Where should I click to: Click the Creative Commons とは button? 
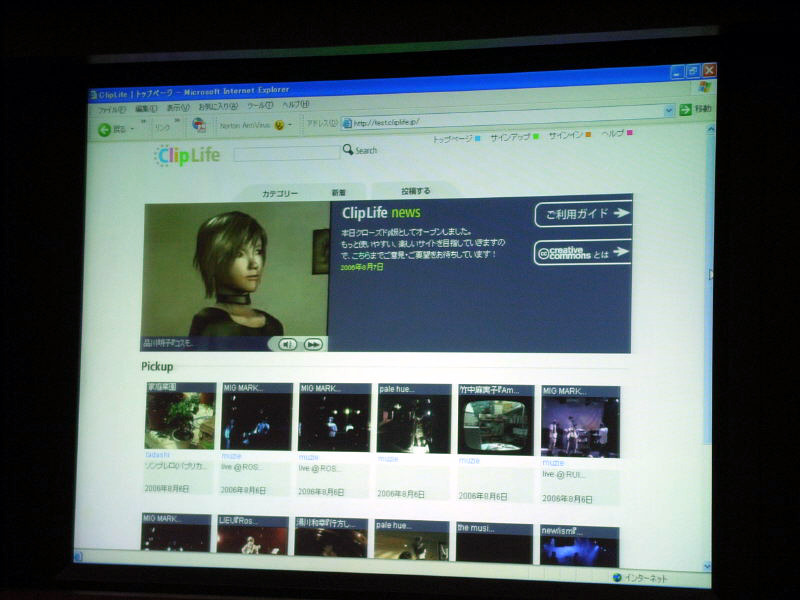(x=583, y=252)
